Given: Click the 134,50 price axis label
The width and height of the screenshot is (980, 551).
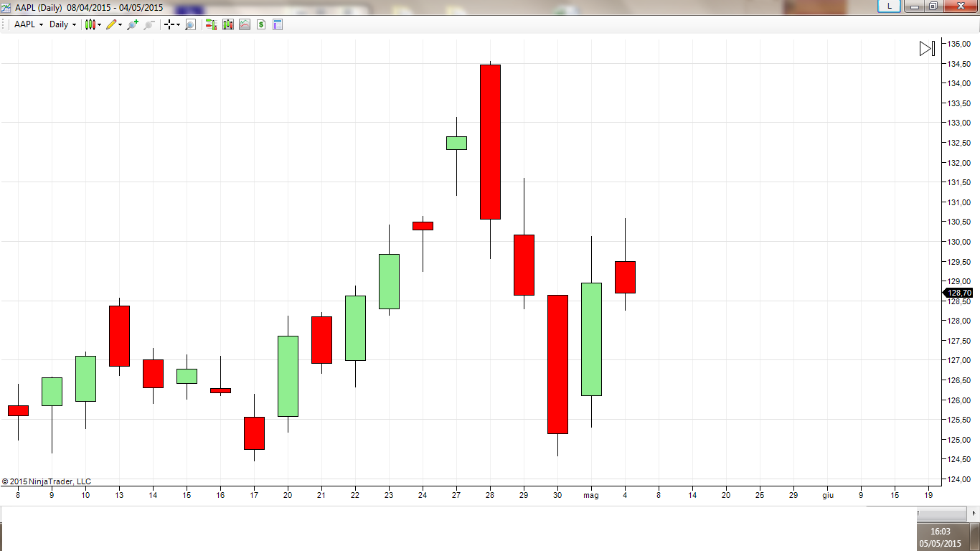Looking at the screenshot, I should [x=960, y=64].
